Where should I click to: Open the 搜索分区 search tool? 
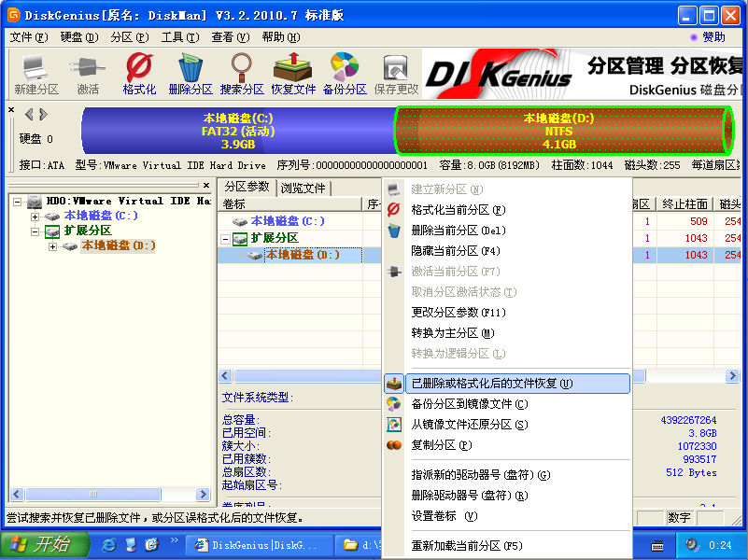pyautogui.click(x=242, y=74)
